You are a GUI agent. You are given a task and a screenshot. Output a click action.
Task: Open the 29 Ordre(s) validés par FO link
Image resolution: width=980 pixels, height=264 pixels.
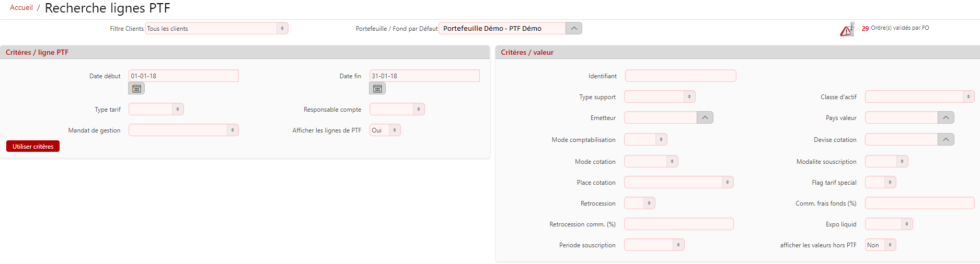click(x=895, y=28)
